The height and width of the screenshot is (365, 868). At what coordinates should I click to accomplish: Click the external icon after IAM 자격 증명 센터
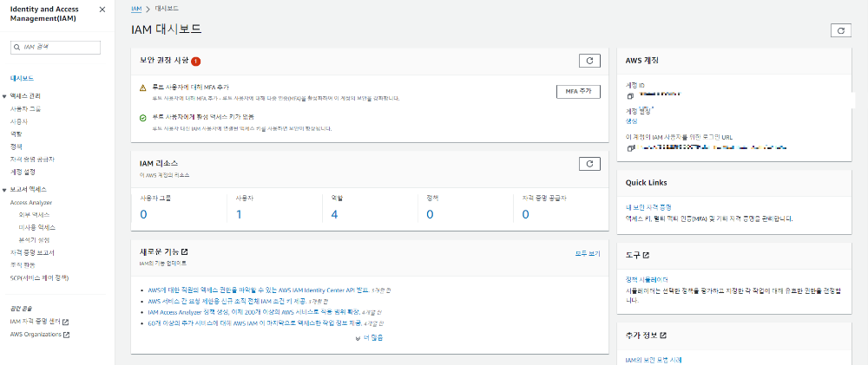point(65,322)
